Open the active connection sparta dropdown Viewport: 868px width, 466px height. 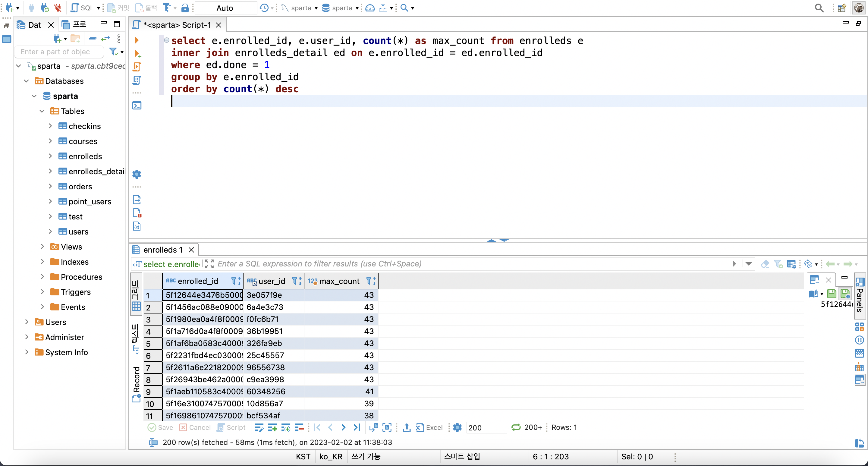point(299,8)
